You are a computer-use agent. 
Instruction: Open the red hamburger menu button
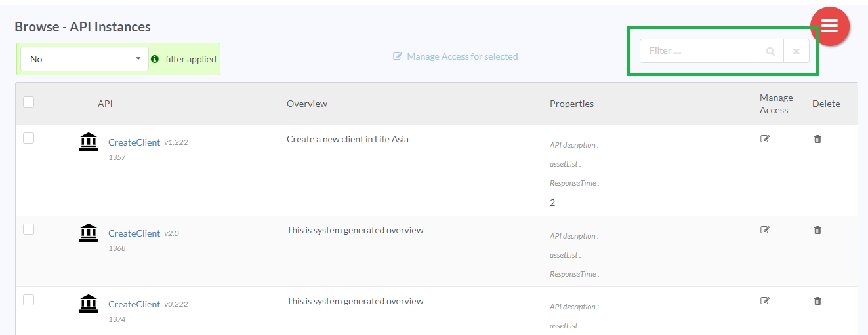830,26
